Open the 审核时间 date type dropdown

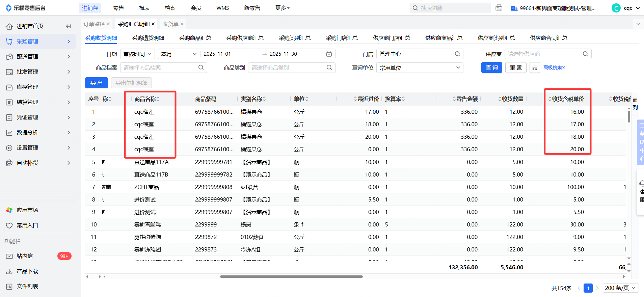tap(137, 54)
